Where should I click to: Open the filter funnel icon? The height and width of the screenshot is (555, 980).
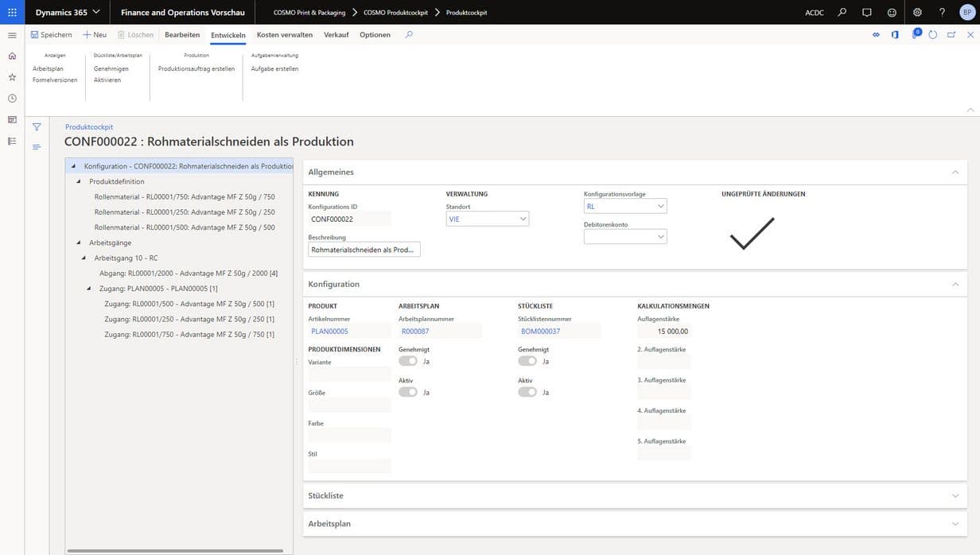tap(37, 127)
